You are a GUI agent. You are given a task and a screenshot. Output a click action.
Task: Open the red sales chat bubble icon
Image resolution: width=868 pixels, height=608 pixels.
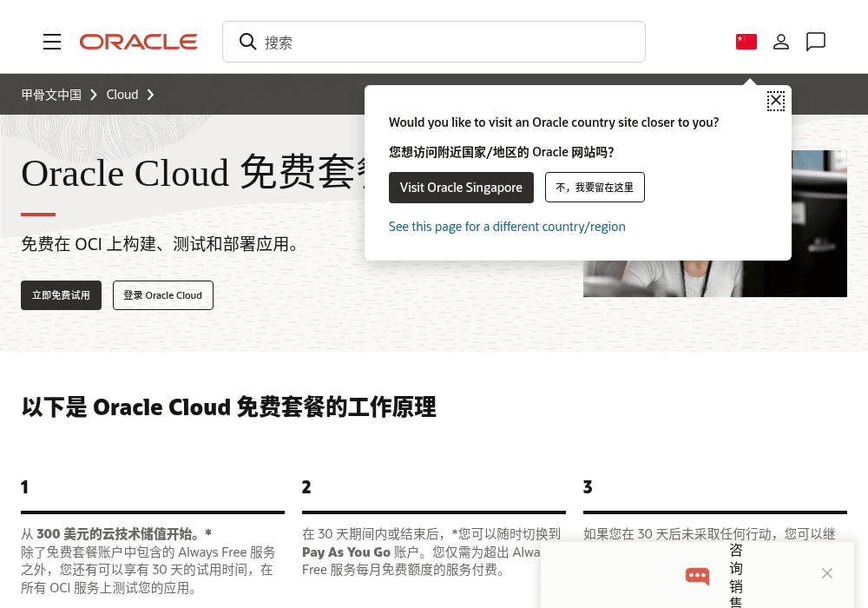point(698,576)
